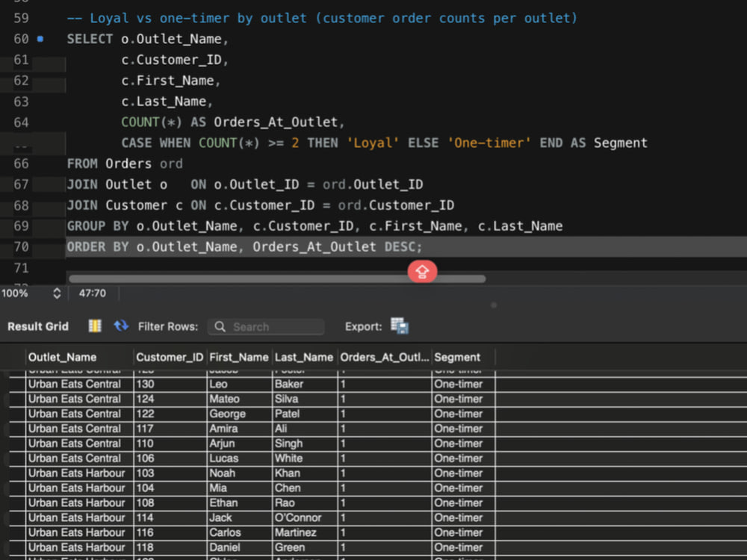Select line number 59 in gutter
Screen dimensions: 747x560
(21, 18)
